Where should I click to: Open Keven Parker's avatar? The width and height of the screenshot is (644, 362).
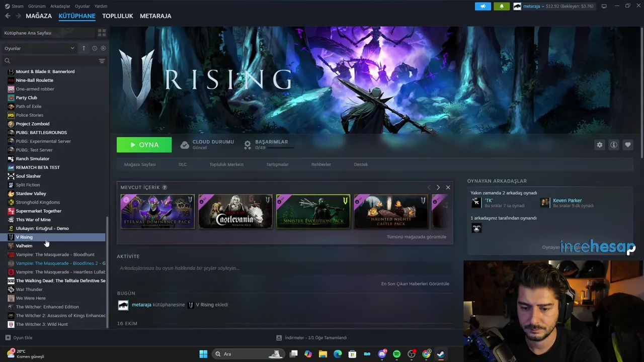545,203
